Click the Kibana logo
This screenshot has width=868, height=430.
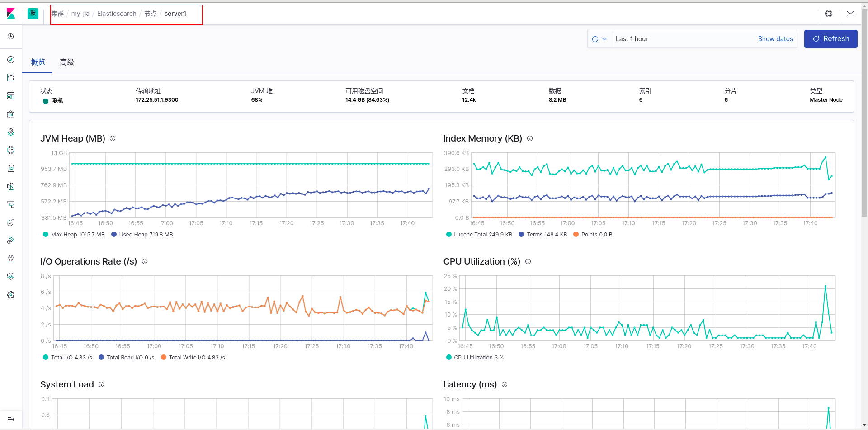pyautogui.click(x=11, y=14)
